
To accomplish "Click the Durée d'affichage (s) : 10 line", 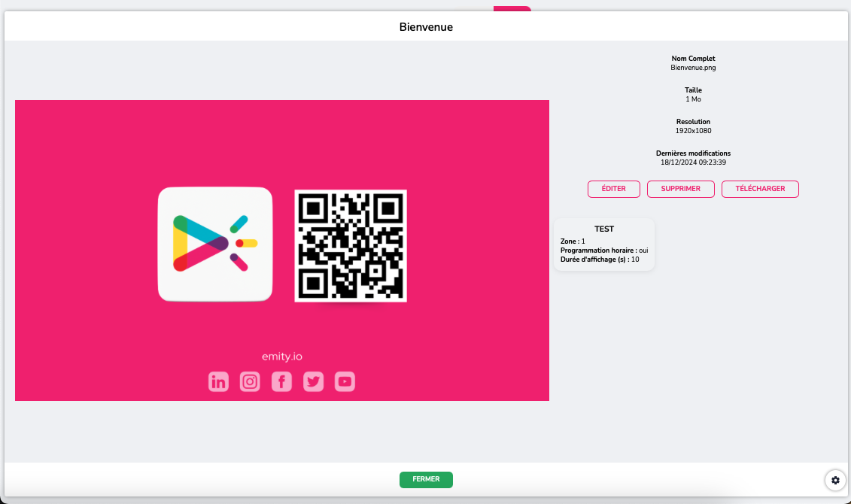I will [x=600, y=260].
